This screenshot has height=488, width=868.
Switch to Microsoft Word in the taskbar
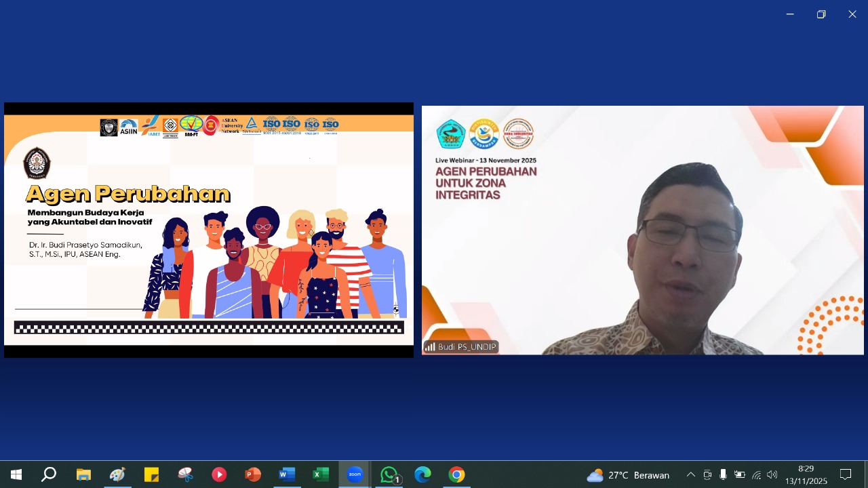tap(287, 474)
